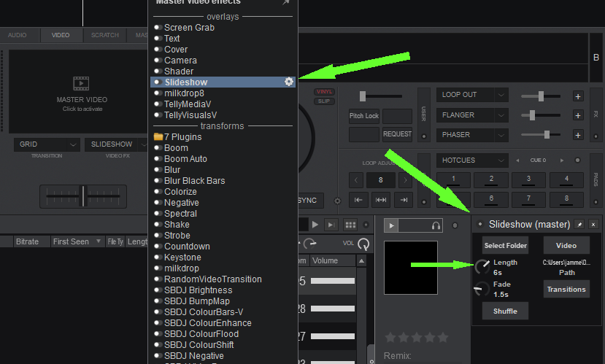Click the Video button in Slideshow panel
The width and height of the screenshot is (605, 364).
[x=566, y=246]
